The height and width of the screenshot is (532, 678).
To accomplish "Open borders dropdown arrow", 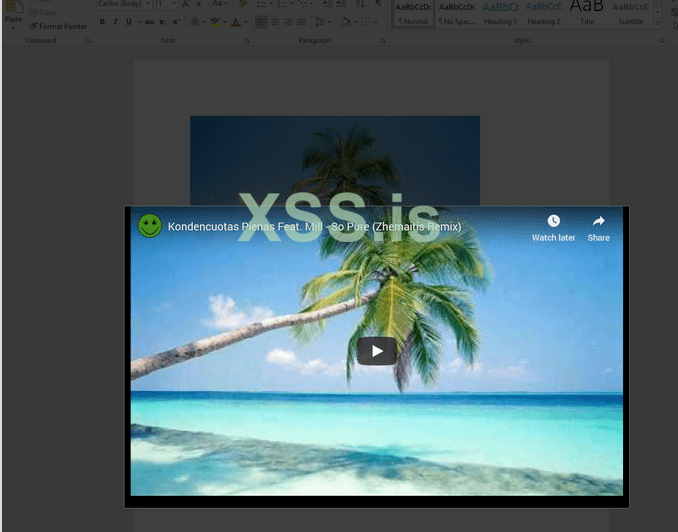I will point(375,22).
